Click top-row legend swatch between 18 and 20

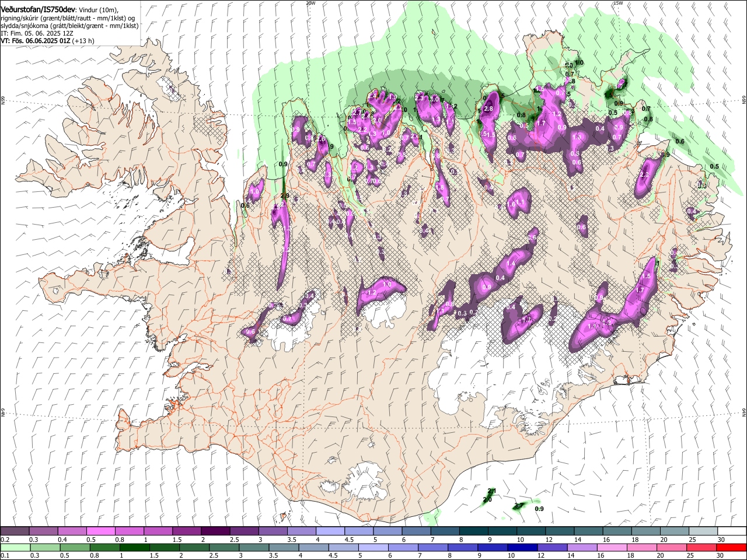tap(645, 531)
